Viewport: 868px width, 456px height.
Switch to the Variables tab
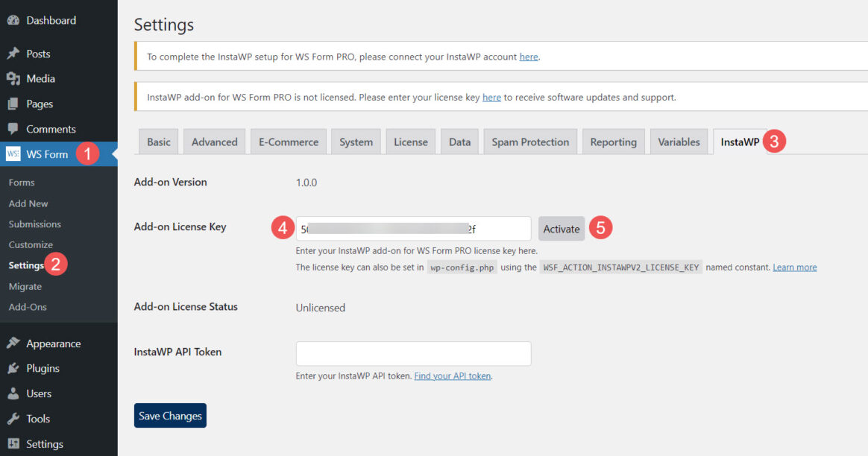pos(679,142)
